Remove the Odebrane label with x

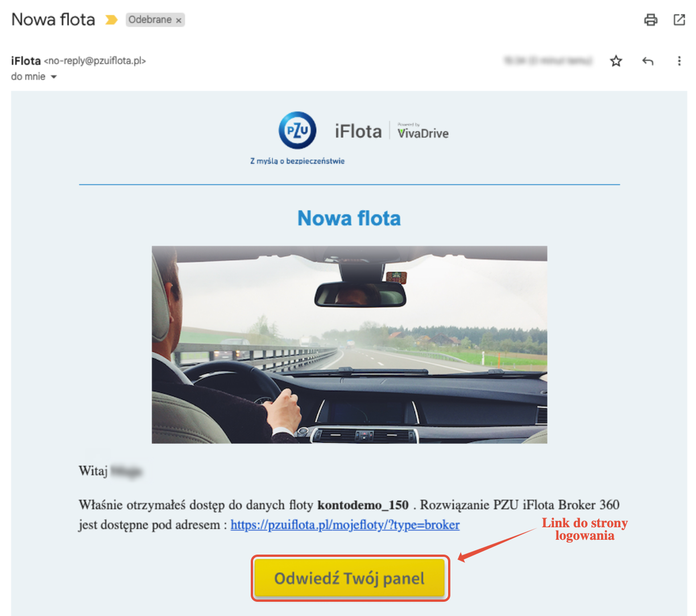tap(179, 20)
